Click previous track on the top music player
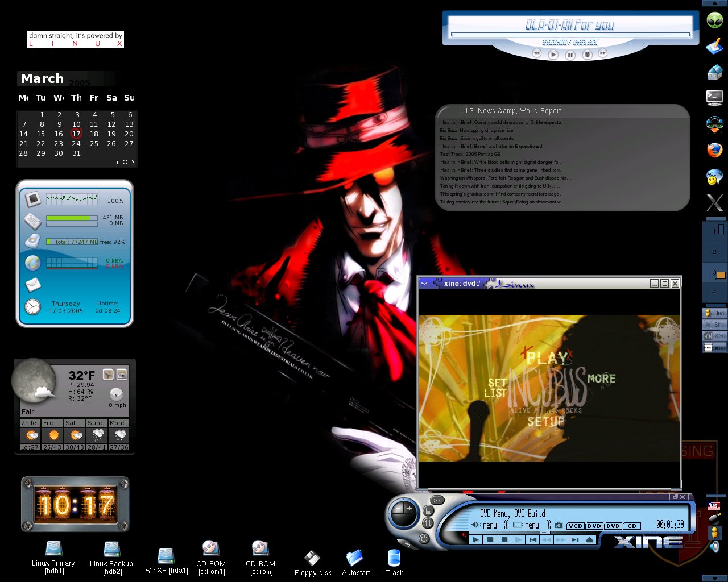 (536, 53)
